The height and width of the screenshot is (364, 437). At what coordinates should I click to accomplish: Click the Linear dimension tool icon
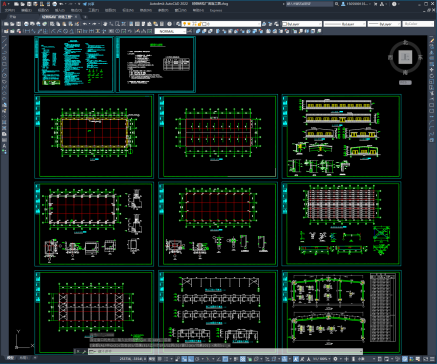[27, 31]
